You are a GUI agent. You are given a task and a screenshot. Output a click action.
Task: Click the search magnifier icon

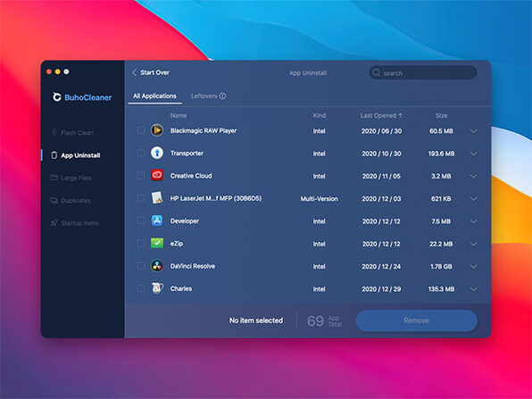click(x=376, y=72)
